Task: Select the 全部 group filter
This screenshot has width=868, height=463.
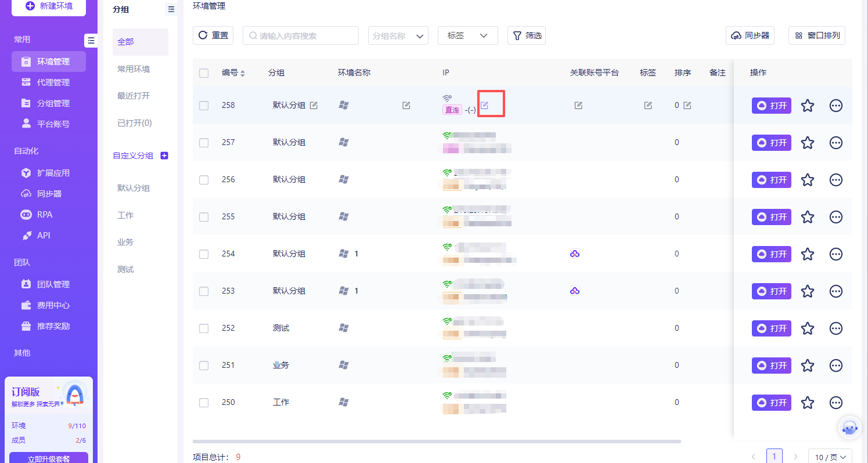Action: point(141,42)
